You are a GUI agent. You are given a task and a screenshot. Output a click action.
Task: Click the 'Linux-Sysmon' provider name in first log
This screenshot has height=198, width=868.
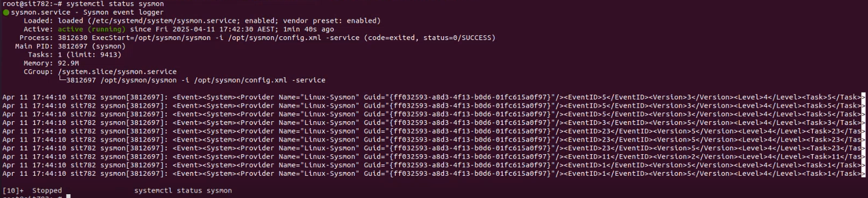tap(330, 97)
